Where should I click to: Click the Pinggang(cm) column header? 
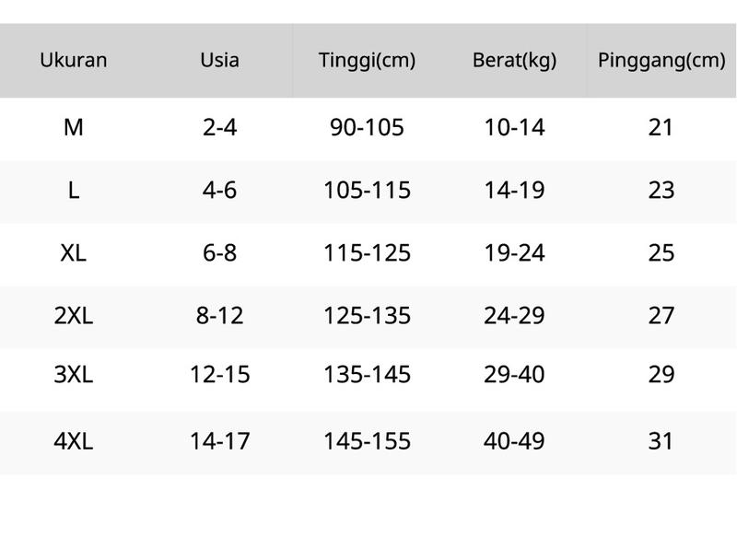pos(661,61)
